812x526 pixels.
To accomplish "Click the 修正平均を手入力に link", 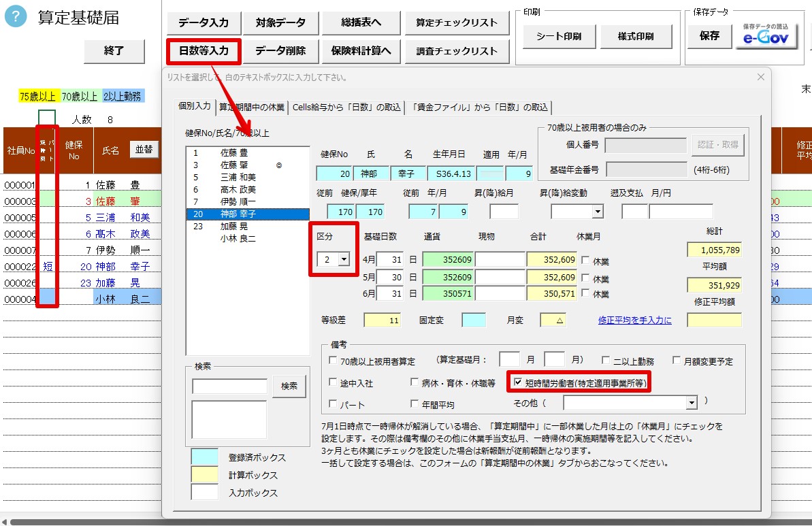I will [634, 320].
